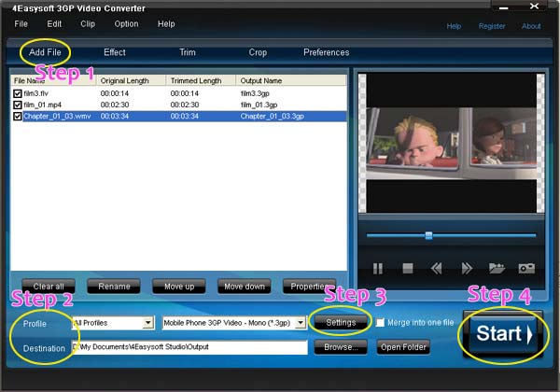Close the converter window
Screen dimensions: 560x392
(x=534, y=7)
